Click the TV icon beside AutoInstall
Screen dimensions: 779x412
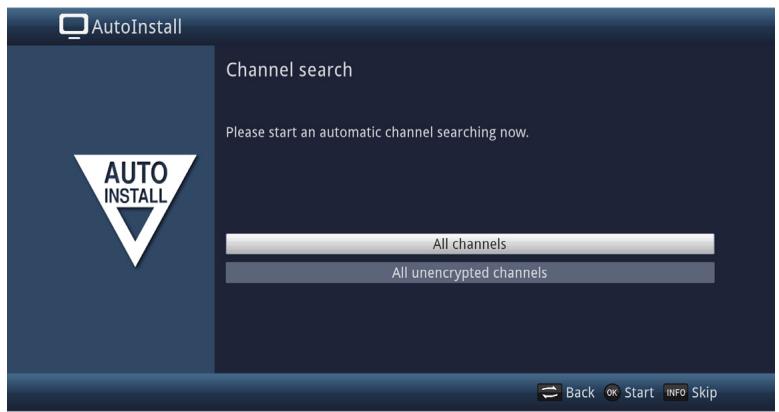(74, 26)
